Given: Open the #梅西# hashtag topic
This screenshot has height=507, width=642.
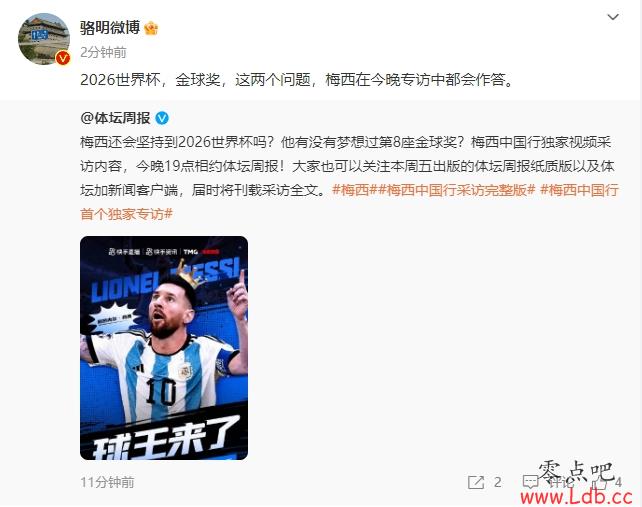Looking at the screenshot, I should pyautogui.click(x=355, y=190).
